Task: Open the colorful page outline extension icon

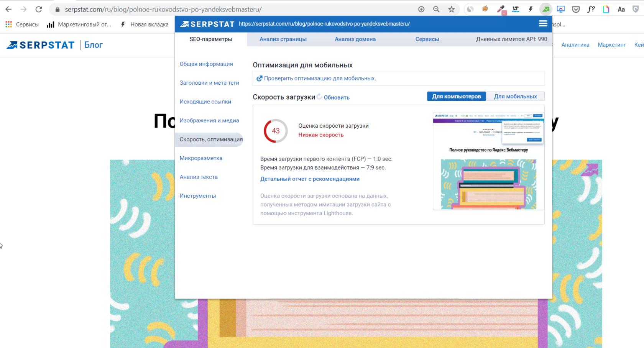Action: pyautogui.click(x=606, y=9)
